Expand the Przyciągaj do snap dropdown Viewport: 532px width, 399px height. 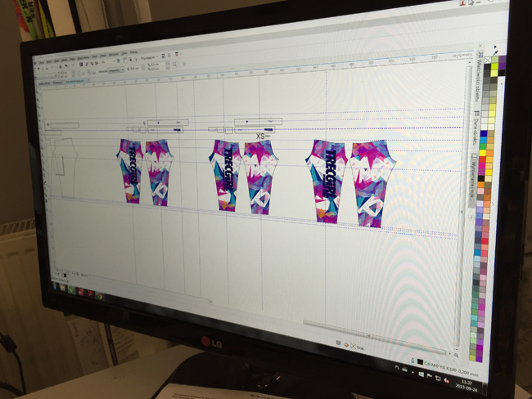[150, 57]
